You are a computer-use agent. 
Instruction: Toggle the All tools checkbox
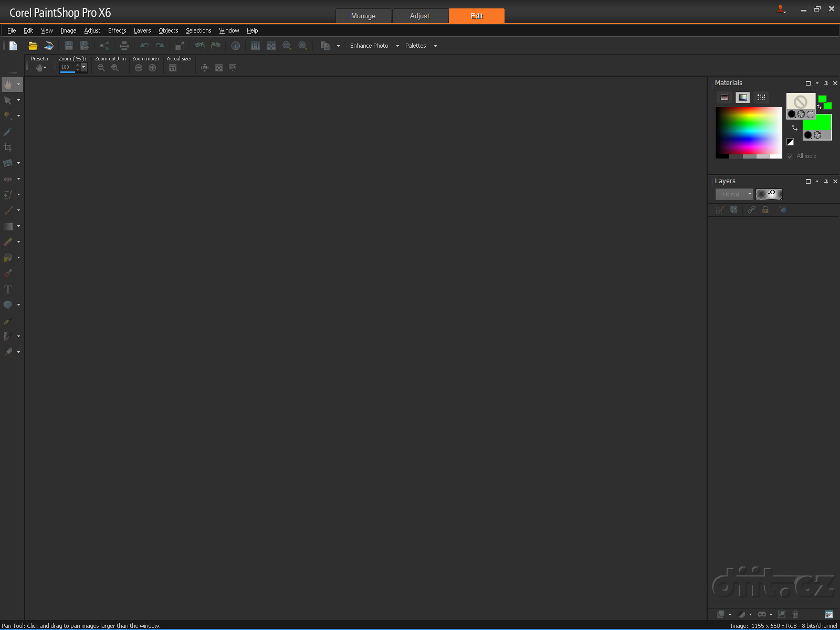click(x=790, y=156)
